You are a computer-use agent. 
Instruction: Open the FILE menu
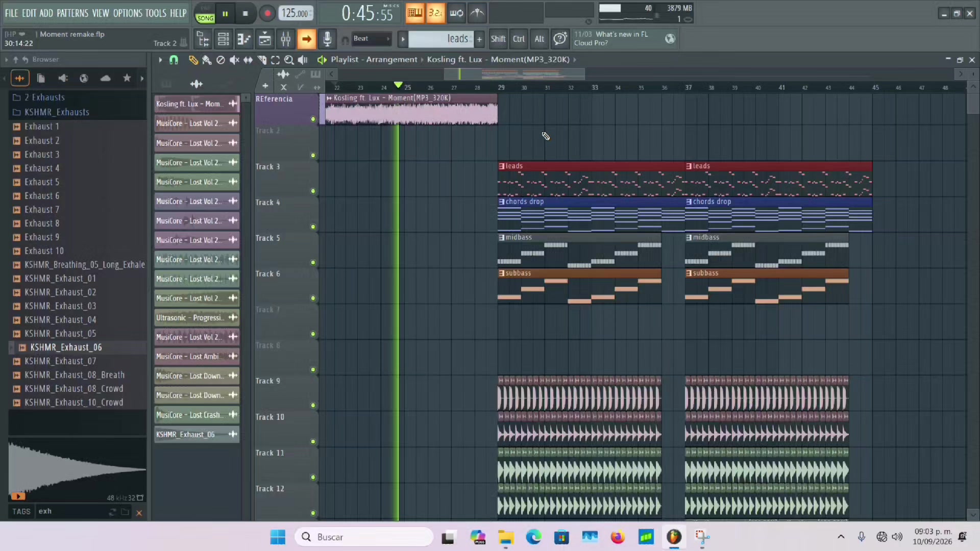pos(11,13)
